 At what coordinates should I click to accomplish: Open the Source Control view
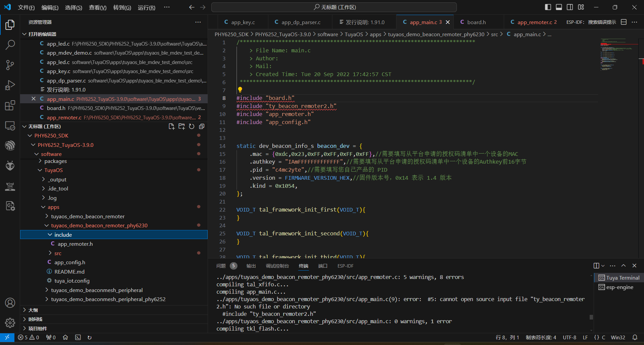[x=10, y=65]
